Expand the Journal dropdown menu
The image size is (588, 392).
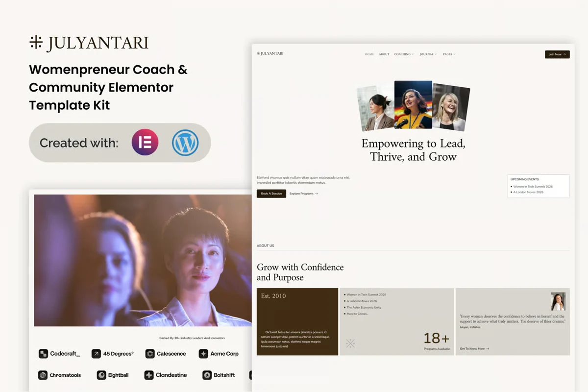point(428,54)
